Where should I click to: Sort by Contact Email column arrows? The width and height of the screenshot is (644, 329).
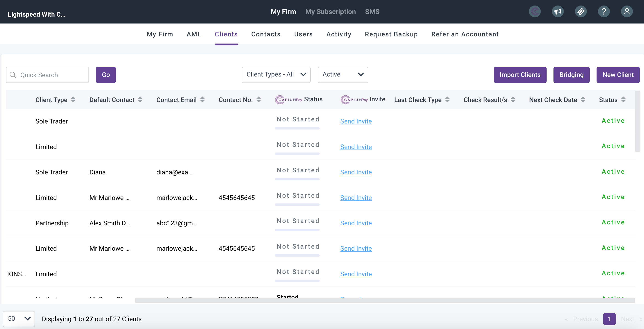click(x=202, y=100)
